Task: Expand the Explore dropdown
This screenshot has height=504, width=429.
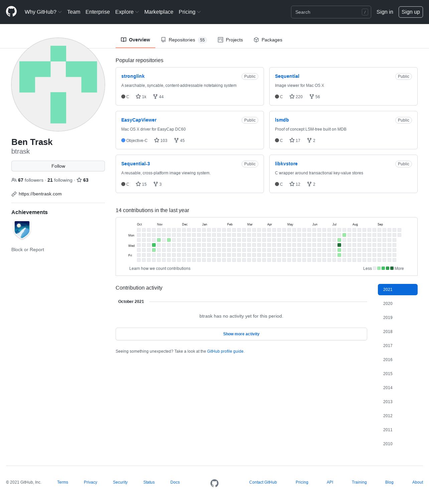Action: coord(127,12)
